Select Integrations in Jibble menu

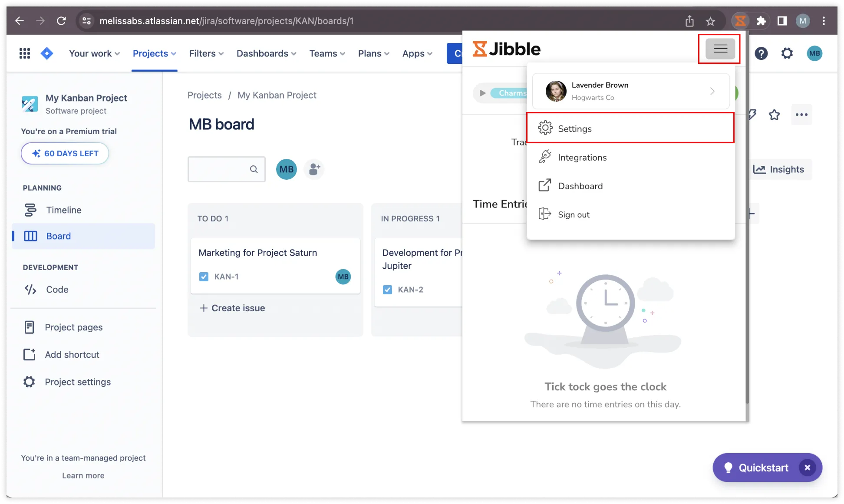(582, 158)
